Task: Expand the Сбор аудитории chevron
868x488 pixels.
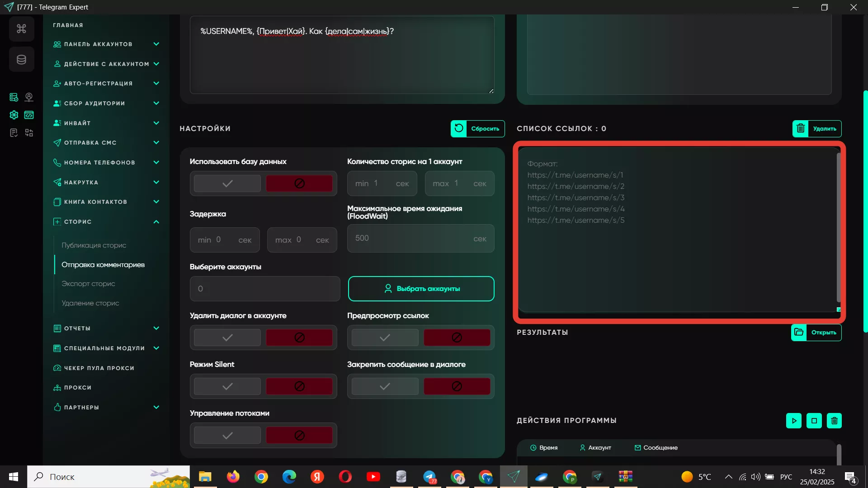Action: coord(156,103)
